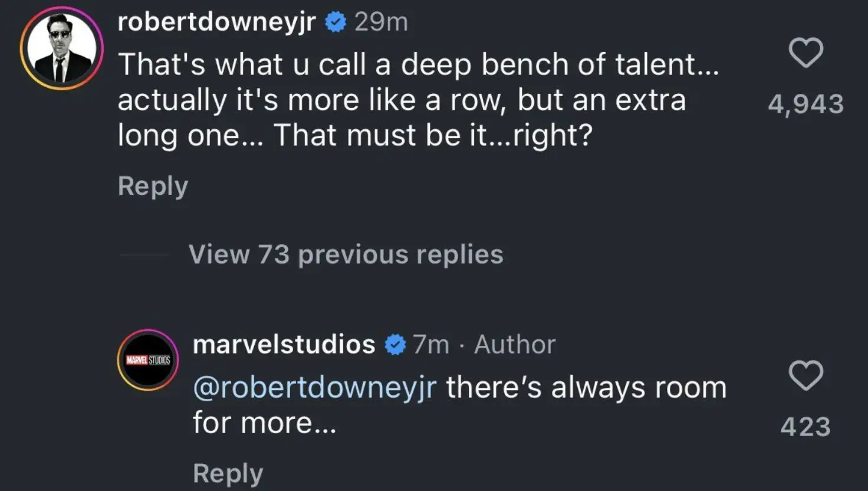Click the Marvel Studios profile picture
This screenshot has width=868, height=491.
coord(147,359)
